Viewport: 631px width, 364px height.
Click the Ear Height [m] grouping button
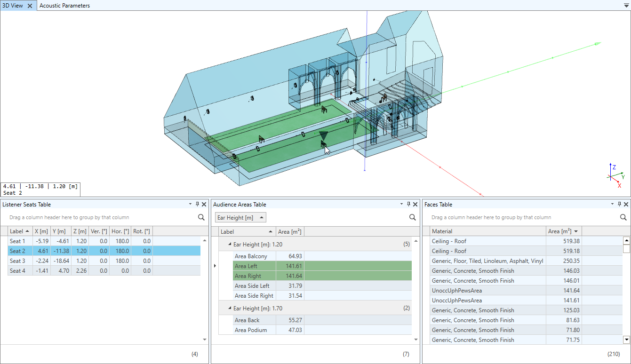pos(241,217)
